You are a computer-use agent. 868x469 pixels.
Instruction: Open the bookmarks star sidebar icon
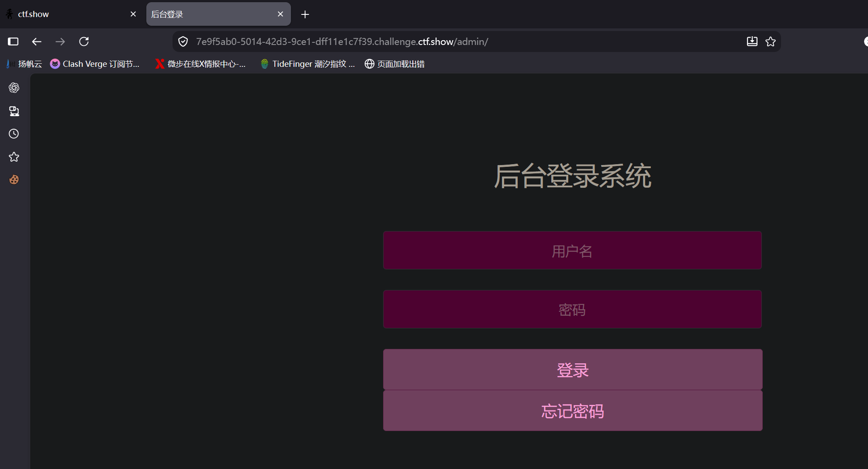click(14, 157)
